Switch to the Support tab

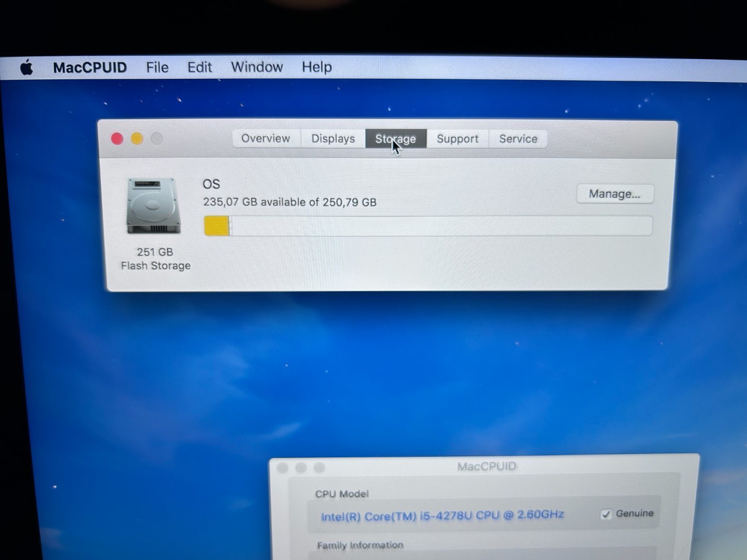458,138
